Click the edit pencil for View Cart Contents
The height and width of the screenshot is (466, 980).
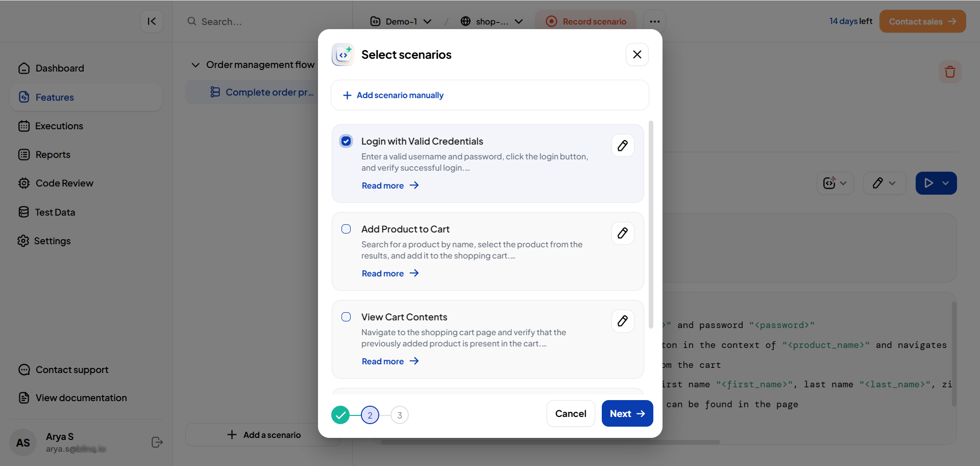click(x=623, y=321)
